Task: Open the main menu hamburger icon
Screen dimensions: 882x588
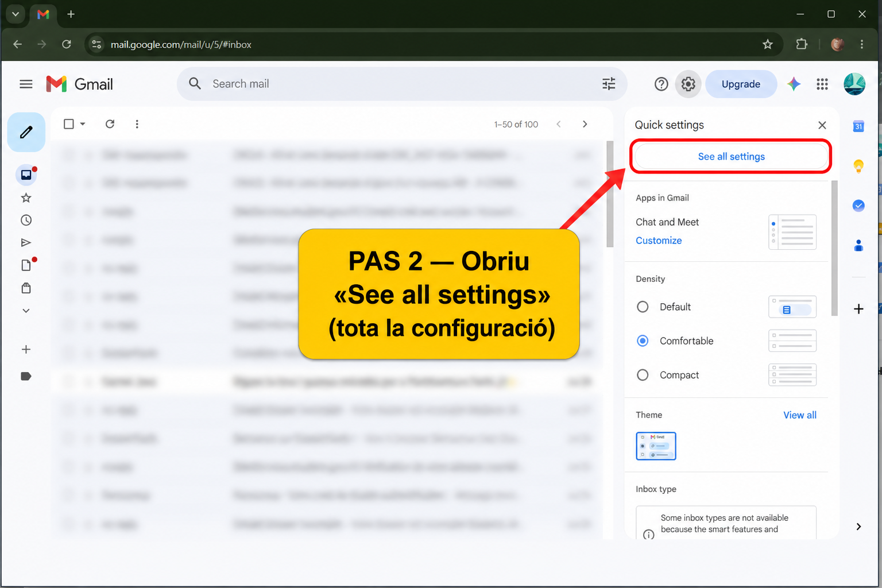Action: pyautogui.click(x=26, y=84)
